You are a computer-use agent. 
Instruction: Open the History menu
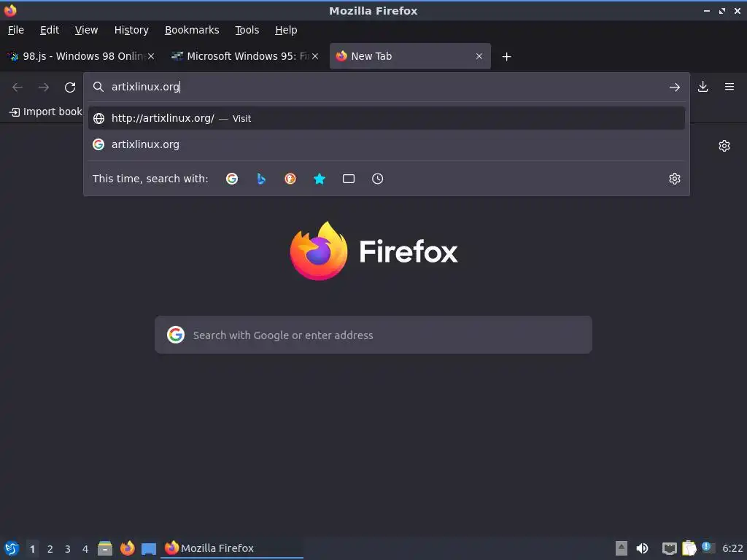point(131,30)
